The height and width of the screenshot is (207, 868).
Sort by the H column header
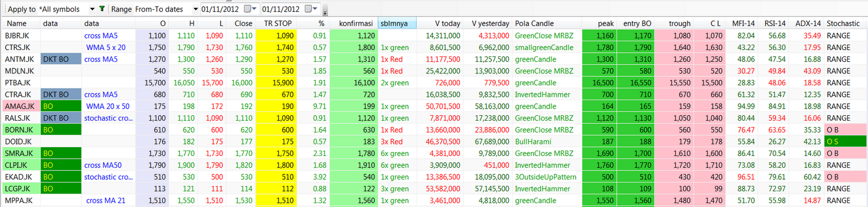click(182, 23)
